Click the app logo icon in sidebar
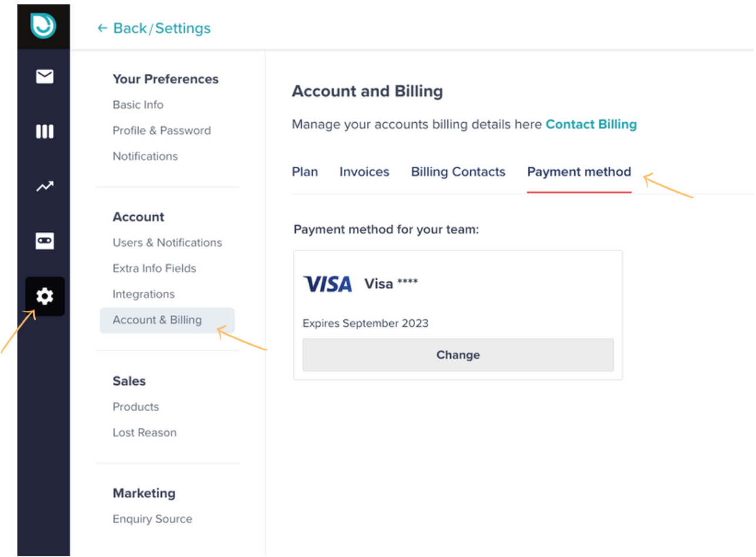The height and width of the screenshot is (557, 756). tap(44, 26)
